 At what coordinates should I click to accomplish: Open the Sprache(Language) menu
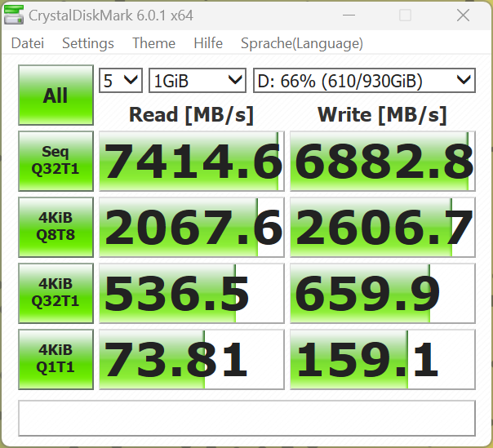(x=302, y=43)
